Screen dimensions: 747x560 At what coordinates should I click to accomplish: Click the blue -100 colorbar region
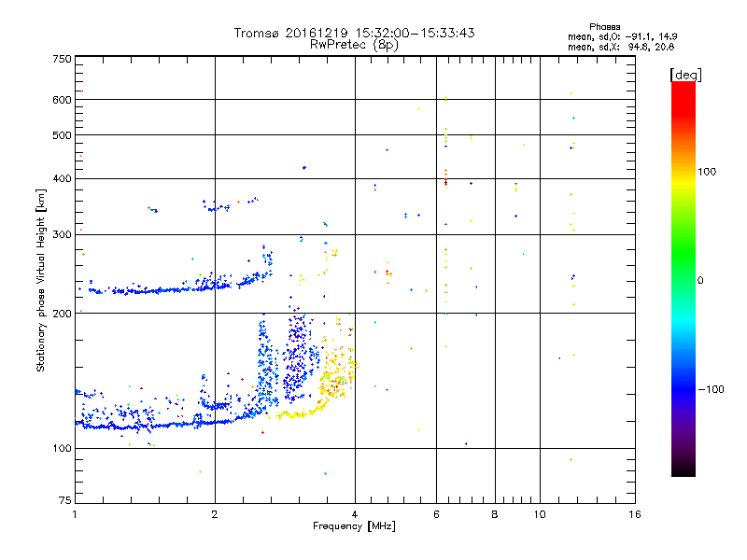(x=684, y=388)
